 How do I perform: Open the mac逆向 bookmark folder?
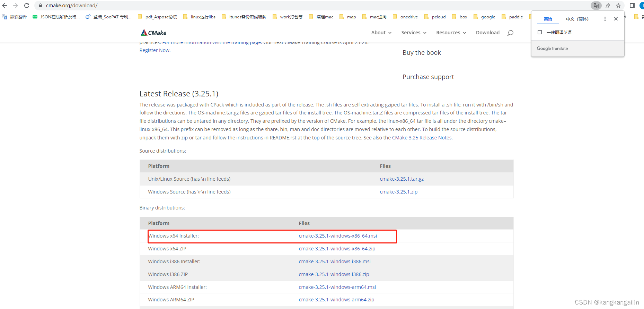coord(374,17)
